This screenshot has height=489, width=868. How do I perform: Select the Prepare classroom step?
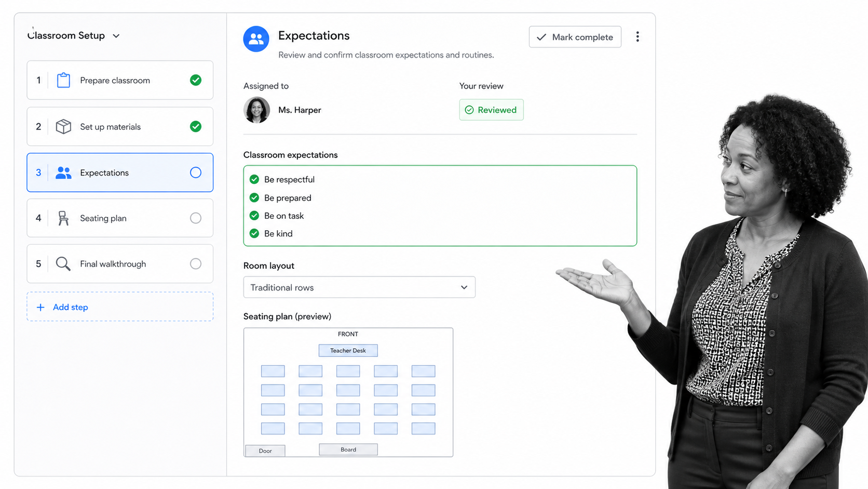pos(120,80)
